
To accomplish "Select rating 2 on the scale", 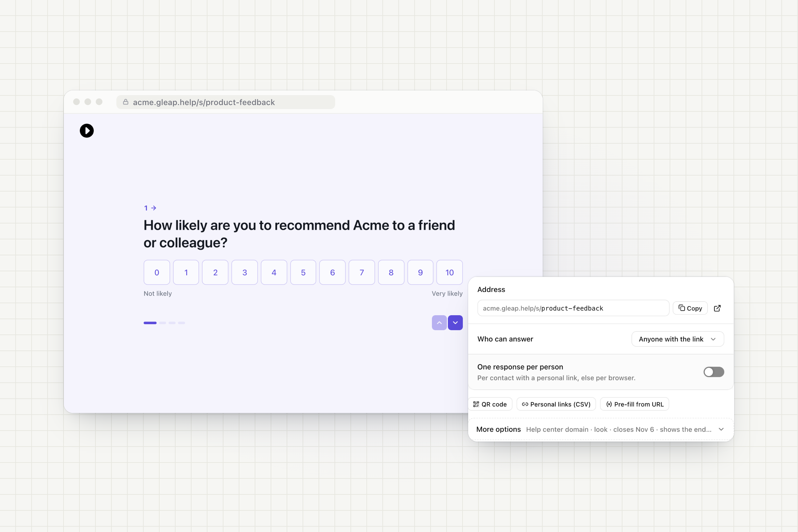I will [215, 272].
